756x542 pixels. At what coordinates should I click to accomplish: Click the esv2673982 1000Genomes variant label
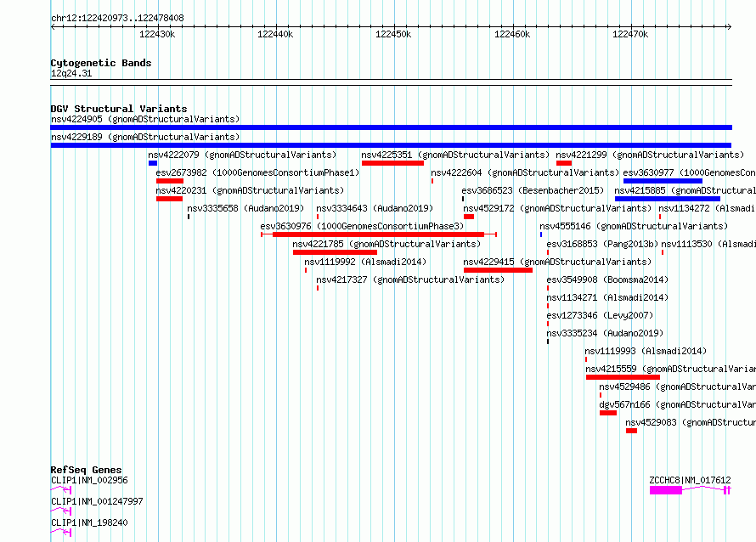pyautogui.click(x=257, y=172)
